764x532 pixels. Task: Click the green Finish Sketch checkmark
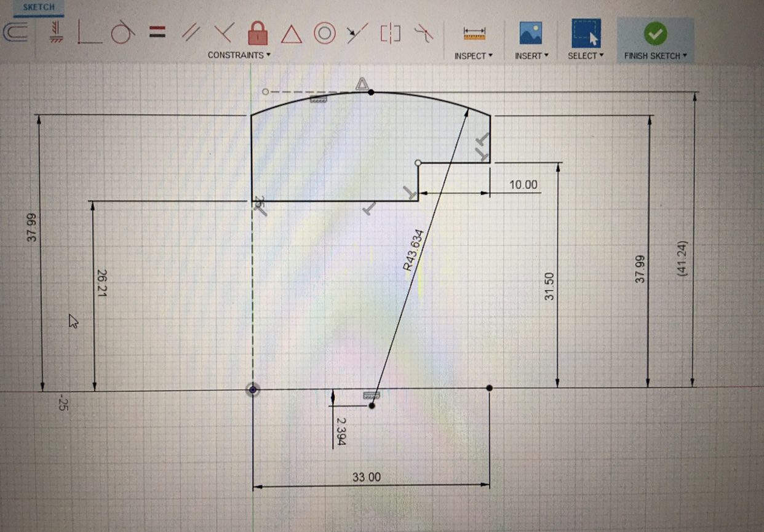(655, 33)
